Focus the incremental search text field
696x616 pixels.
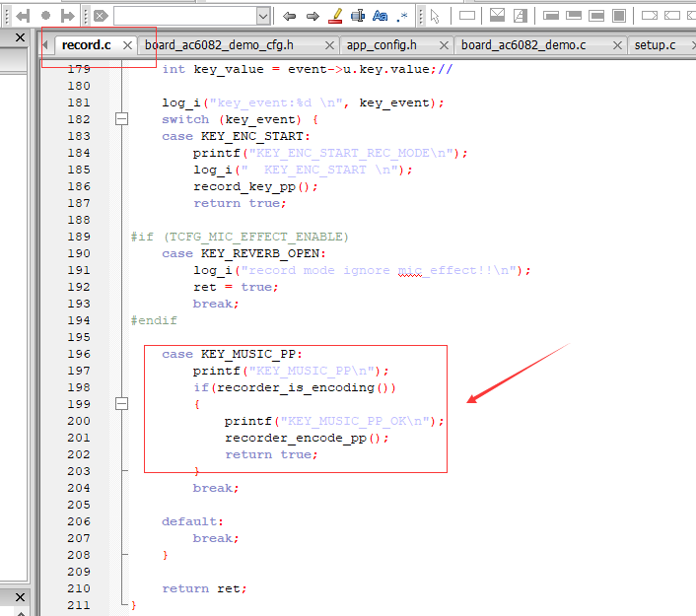(x=185, y=17)
